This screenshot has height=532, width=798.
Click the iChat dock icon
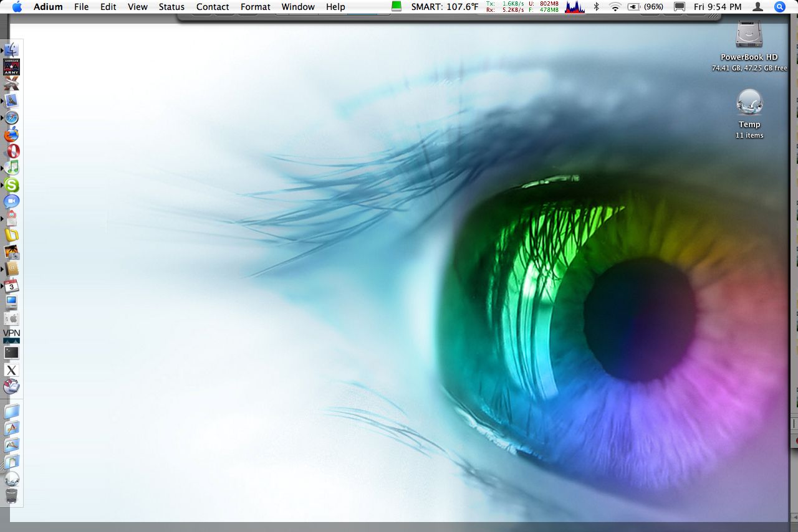(12, 202)
